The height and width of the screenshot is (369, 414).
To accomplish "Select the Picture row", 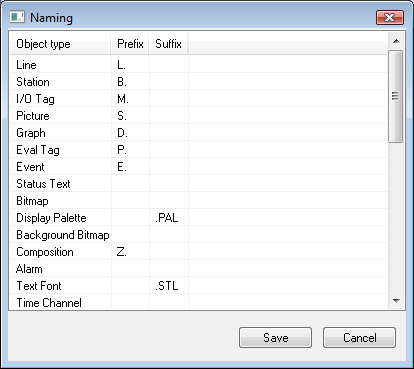I will [x=199, y=115].
